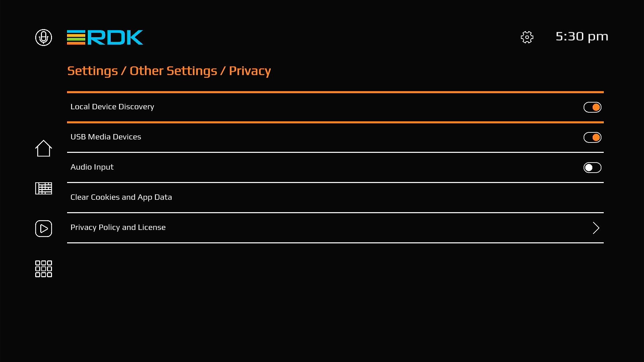Screen dimensions: 644x362
Task: Turn off USB Media Devices toggle
Action: point(592,137)
